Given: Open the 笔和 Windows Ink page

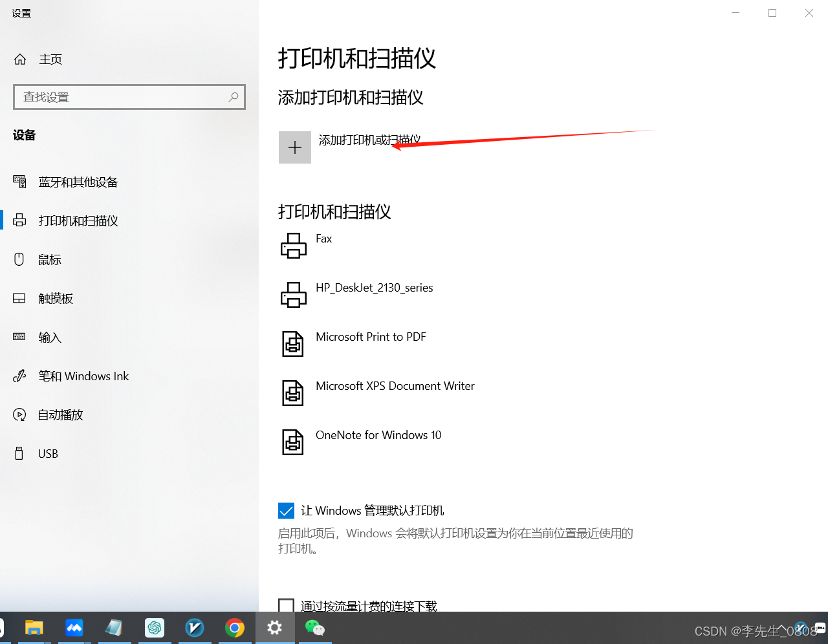Looking at the screenshot, I should point(83,376).
